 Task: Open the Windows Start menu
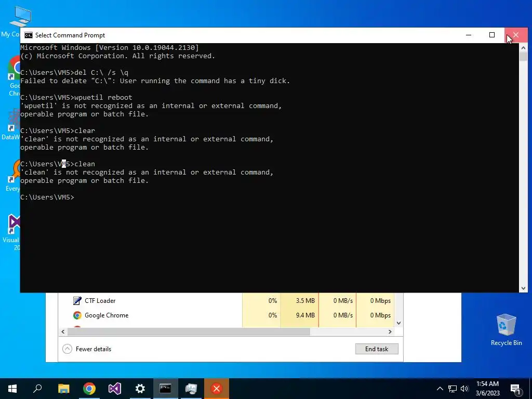click(x=12, y=389)
